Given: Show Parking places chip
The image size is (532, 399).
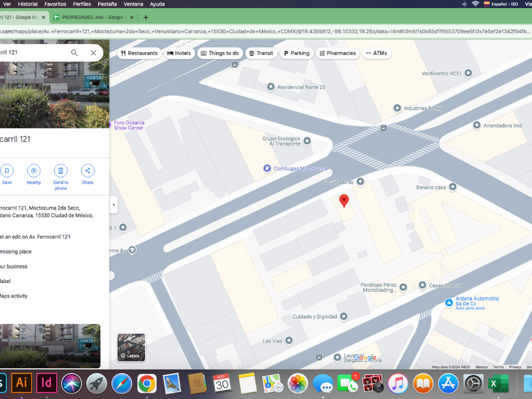Looking at the screenshot, I should (x=296, y=53).
